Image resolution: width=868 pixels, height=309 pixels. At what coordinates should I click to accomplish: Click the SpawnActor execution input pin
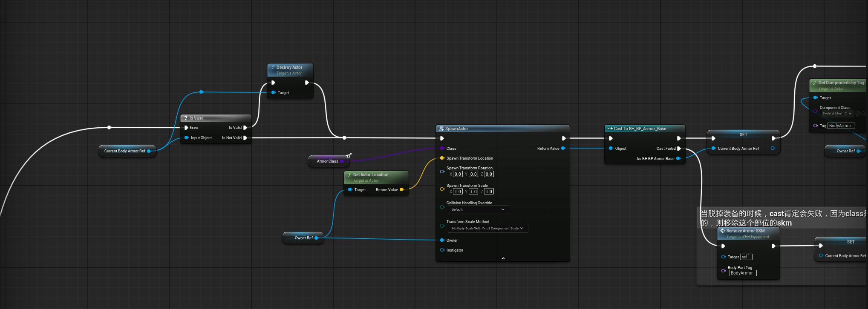point(442,138)
